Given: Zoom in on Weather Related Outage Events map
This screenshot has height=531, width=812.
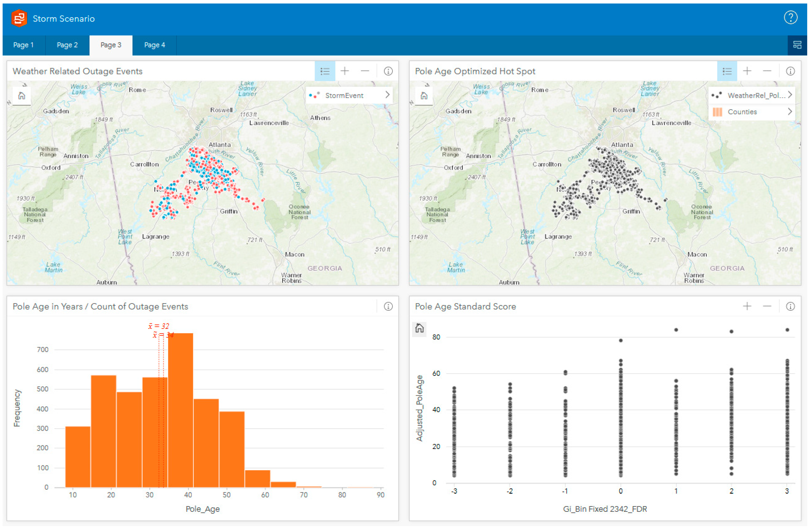Looking at the screenshot, I should [345, 71].
